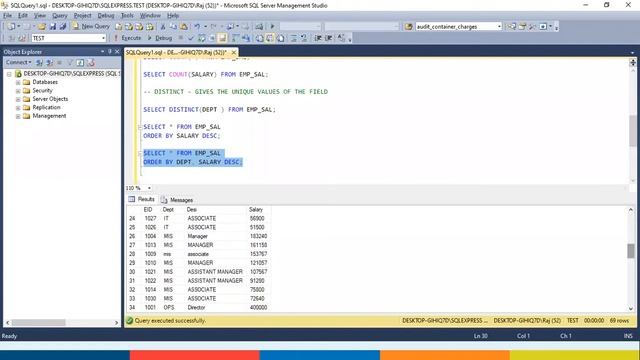
Task: Click the Increase Indent icon
Action: click(x=329, y=38)
